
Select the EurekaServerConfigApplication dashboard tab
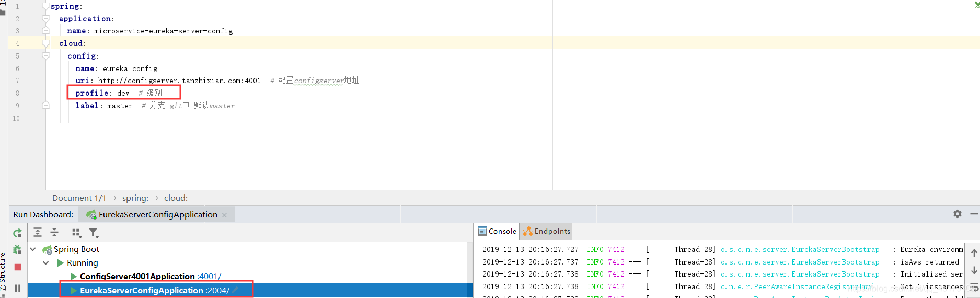pos(158,214)
